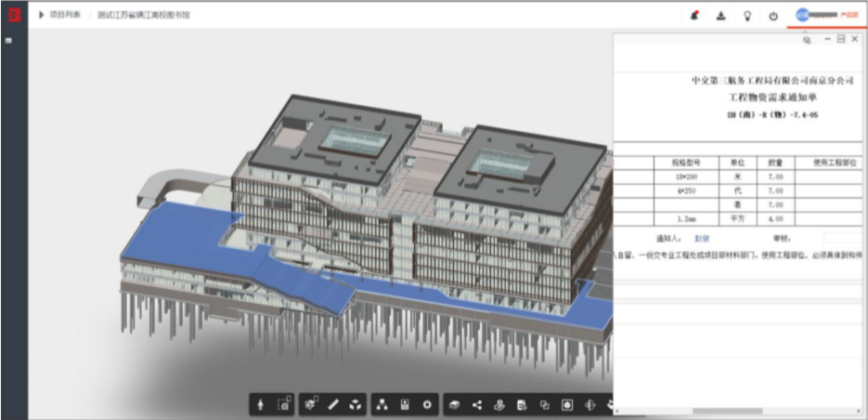This screenshot has width=868, height=420.
Task: Click the red app logo at top-left
Action: coord(15,15)
